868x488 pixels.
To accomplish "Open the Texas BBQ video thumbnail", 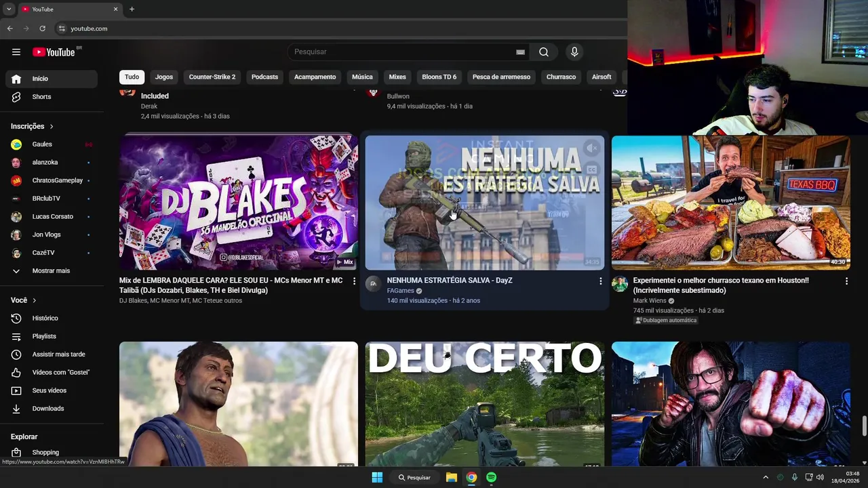I will pyautogui.click(x=731, y=203).
